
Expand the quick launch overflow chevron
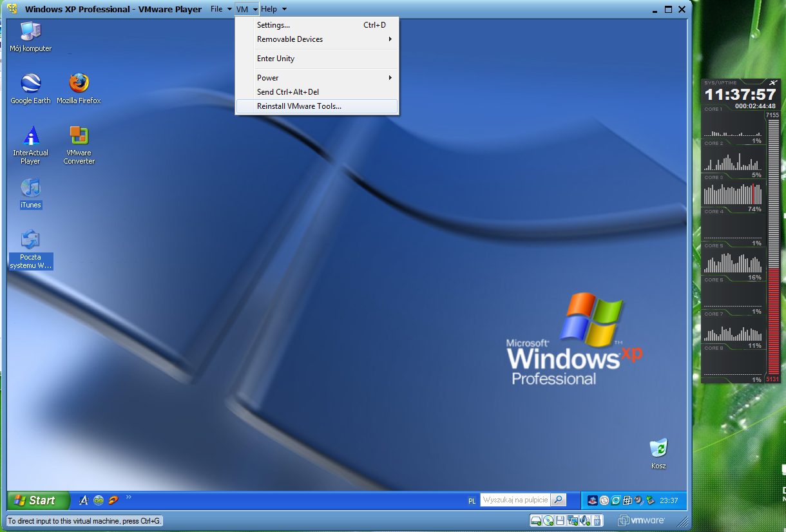128,497
